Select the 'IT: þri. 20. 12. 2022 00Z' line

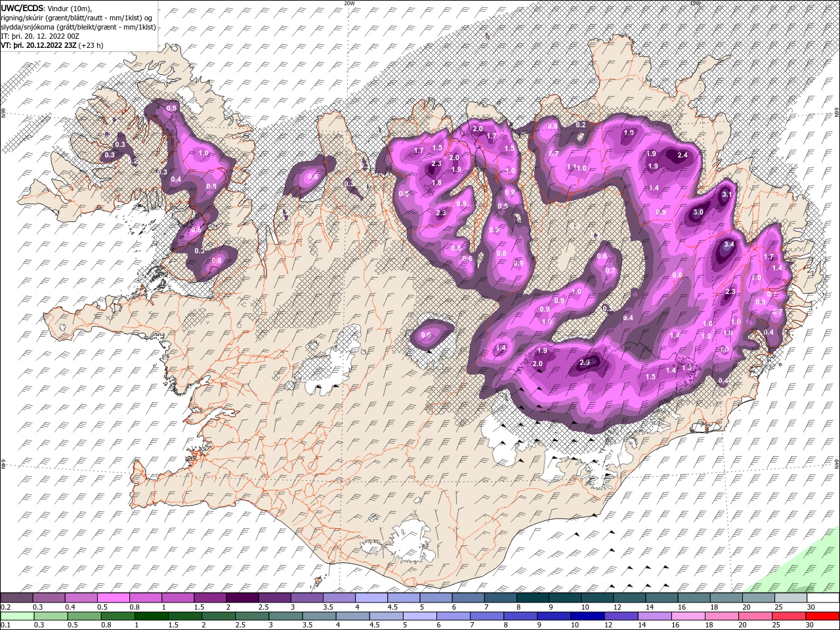[40, 36]
